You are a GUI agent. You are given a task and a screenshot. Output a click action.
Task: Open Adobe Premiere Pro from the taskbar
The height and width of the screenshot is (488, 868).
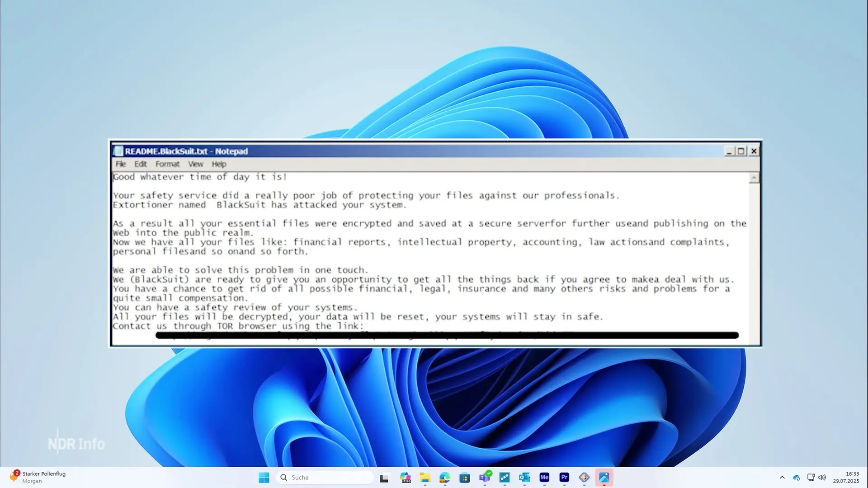point(564,478)
